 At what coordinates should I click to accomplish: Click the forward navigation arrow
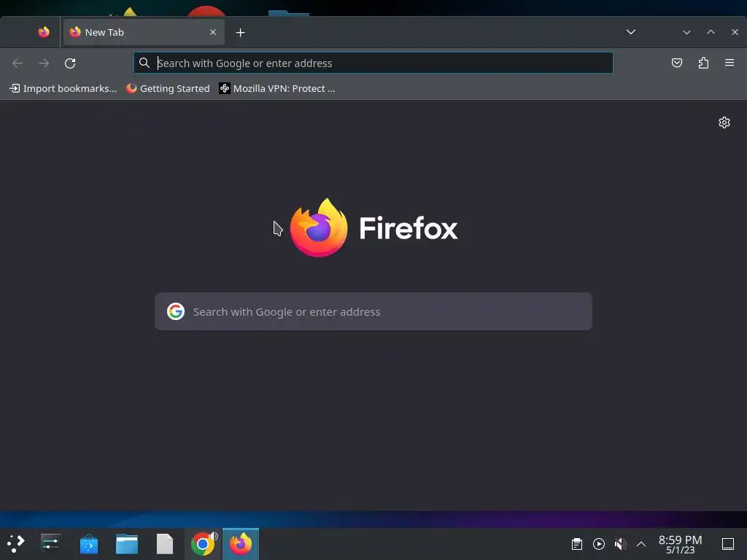[44, 63]
